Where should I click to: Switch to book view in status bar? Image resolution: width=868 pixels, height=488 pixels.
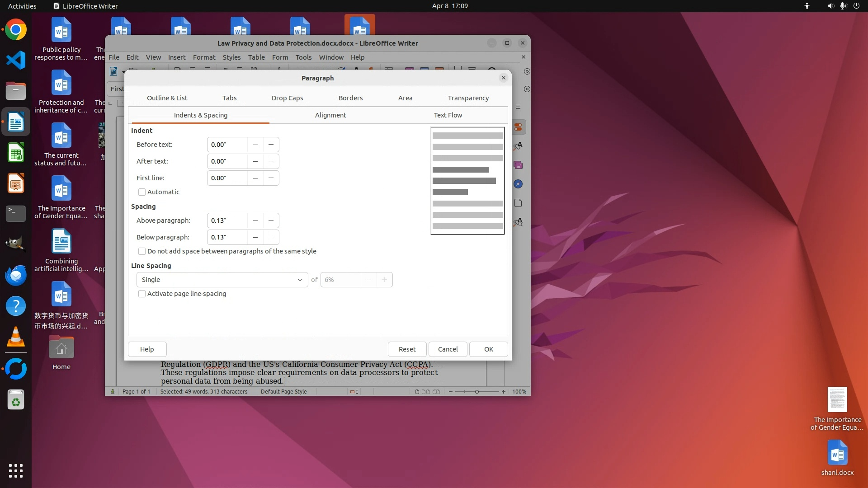436,392
